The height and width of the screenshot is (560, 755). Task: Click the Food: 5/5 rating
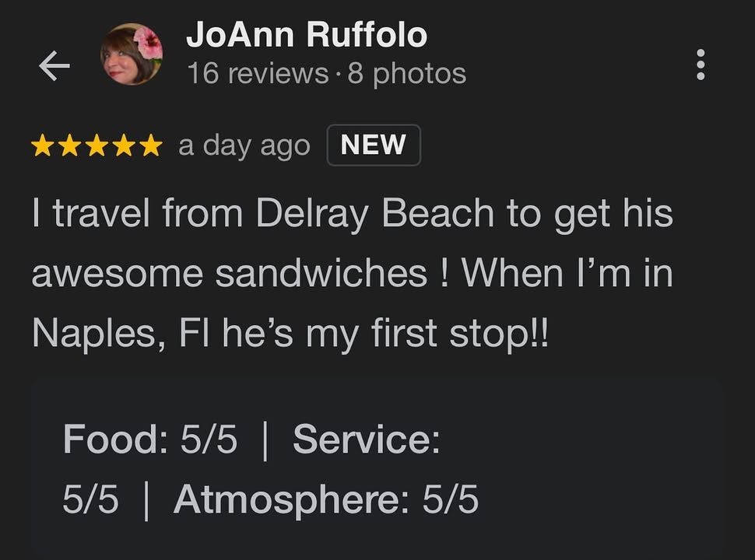coord(150,439)
